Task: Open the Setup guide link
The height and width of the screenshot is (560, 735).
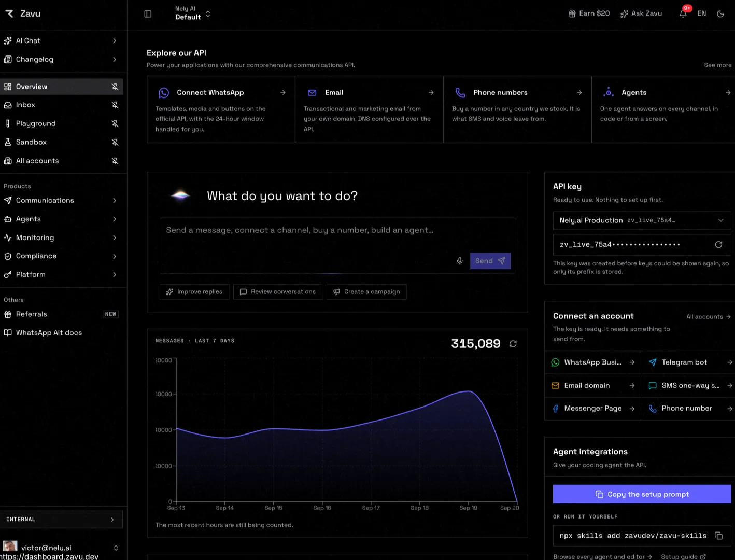Action: click(683, 556)
